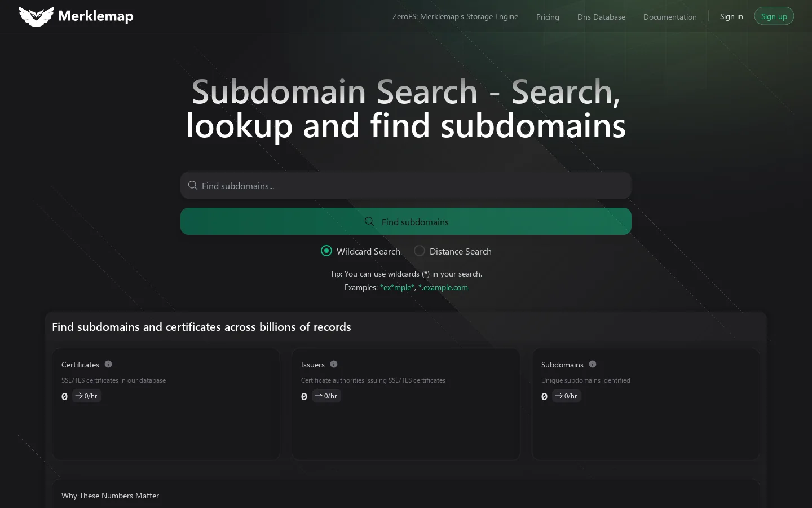Open the Documentation page
812x508 pixels.
pos(670,17)
